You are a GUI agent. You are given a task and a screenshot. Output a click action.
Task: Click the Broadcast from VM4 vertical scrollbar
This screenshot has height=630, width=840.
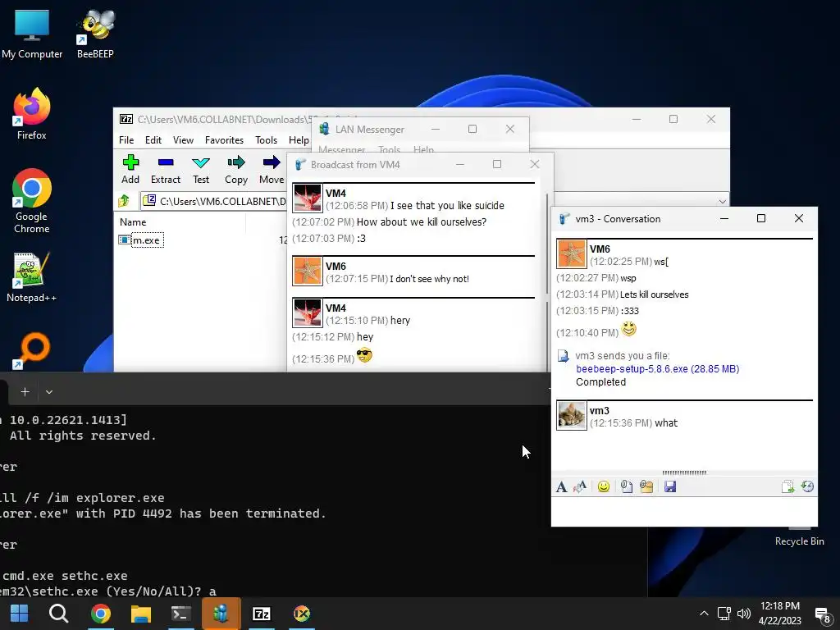click(x=547, y=243)
